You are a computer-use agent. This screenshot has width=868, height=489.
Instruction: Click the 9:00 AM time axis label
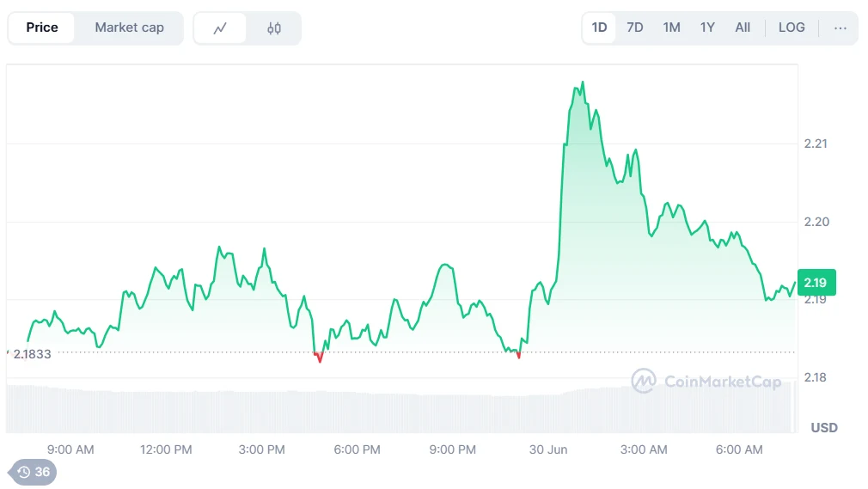tap(70, 449)
